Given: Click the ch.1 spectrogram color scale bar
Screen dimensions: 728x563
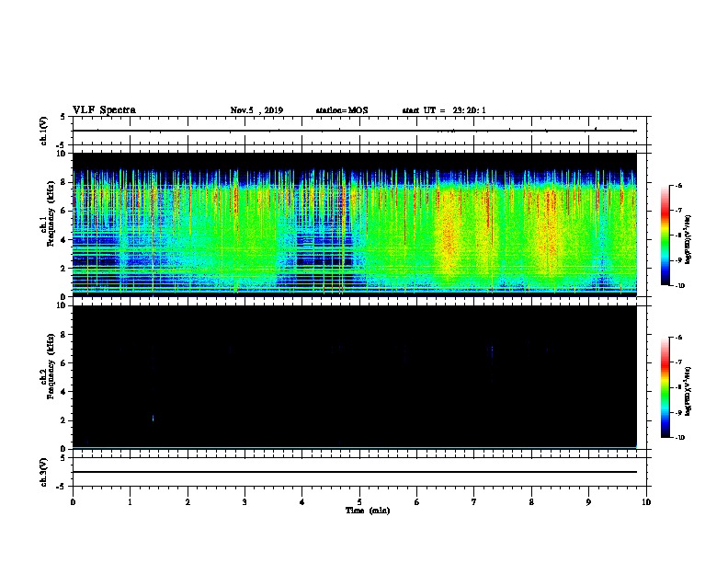Looking at the screenshot, I should [x=665, y=236].
